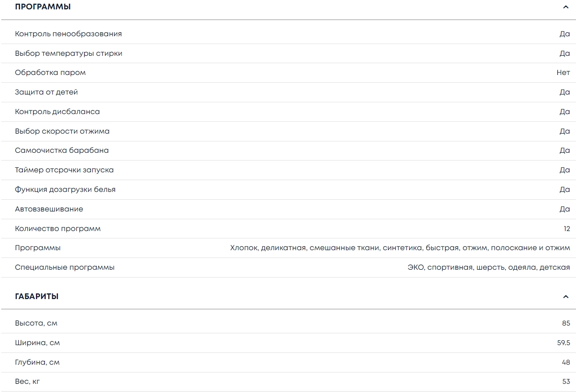
Task: Click the Функция дозагрузки белья label
Action: click(65, 189)
